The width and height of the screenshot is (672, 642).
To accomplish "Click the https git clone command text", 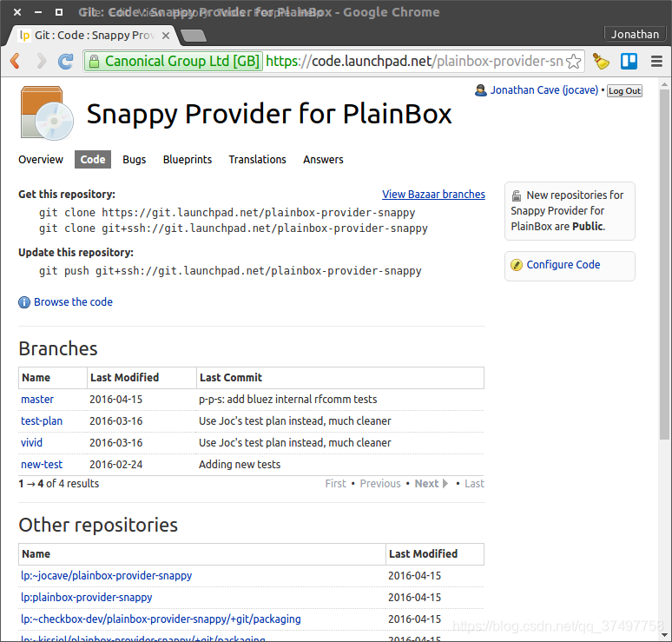I will tap(227, 213).
